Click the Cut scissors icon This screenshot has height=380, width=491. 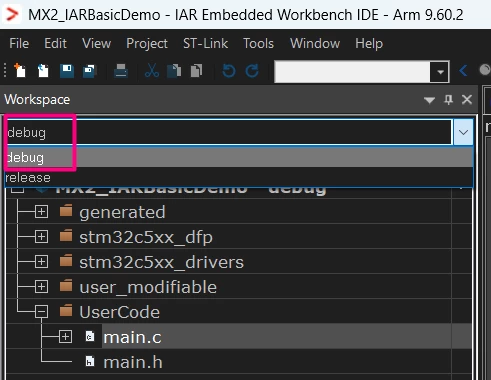coord(152,71)
